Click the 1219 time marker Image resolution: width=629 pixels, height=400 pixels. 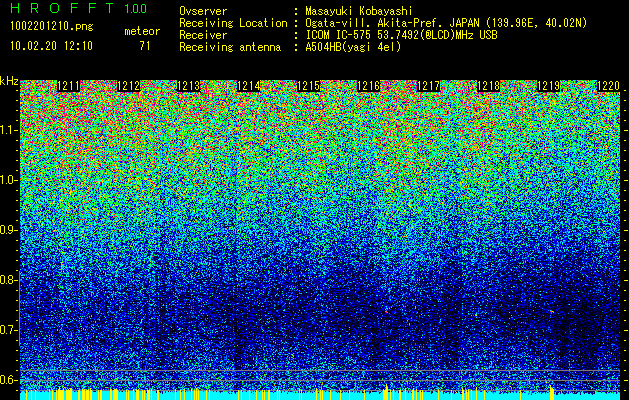549,86
